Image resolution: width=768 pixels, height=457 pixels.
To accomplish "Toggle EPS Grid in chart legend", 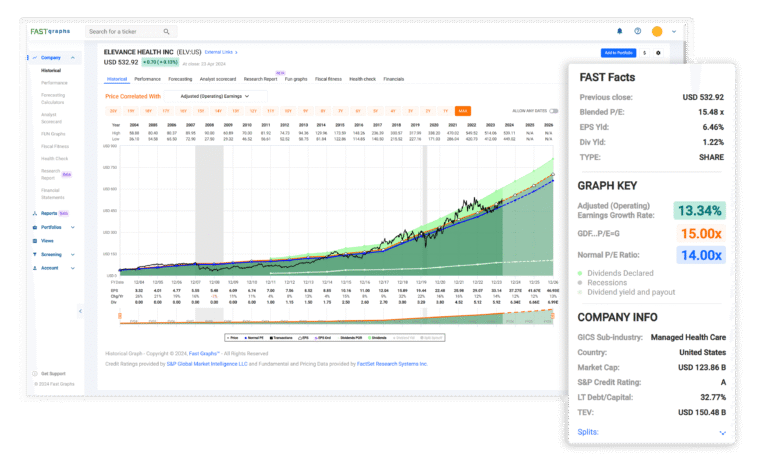I will (x=323, y=338).
